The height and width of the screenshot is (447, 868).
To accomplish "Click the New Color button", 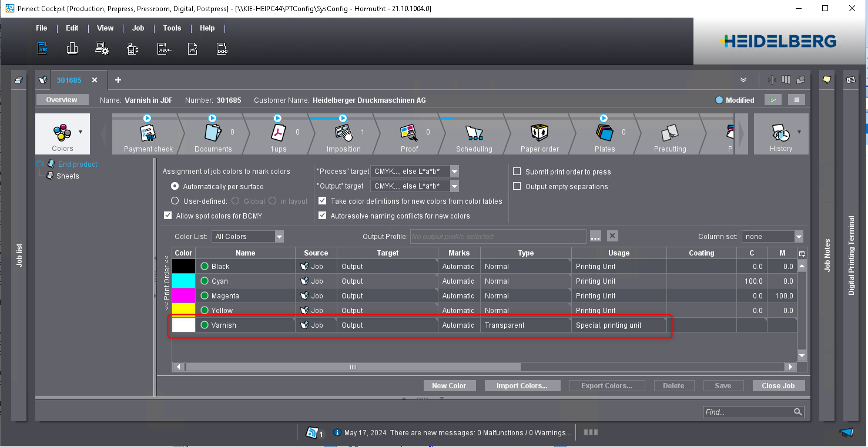I will tap(449, 386).
